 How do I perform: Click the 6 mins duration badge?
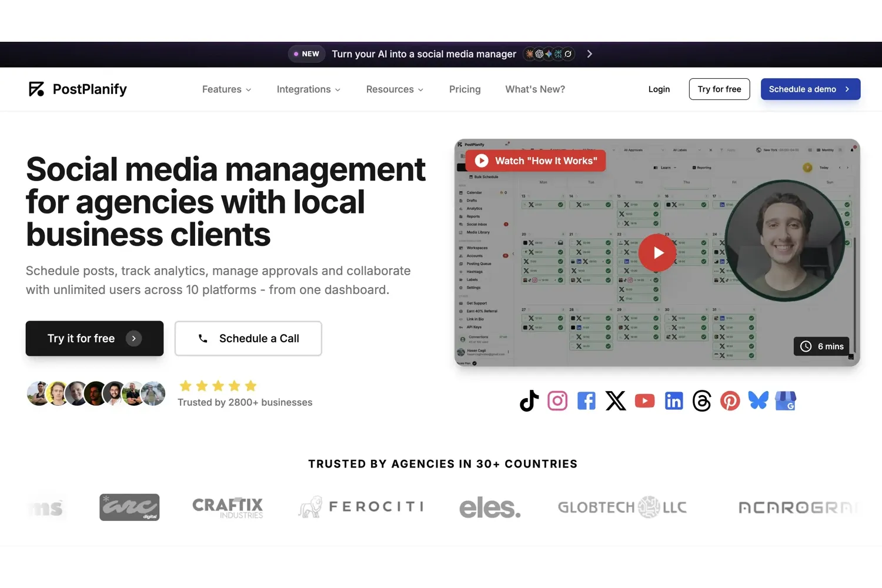tap(821, 346)
